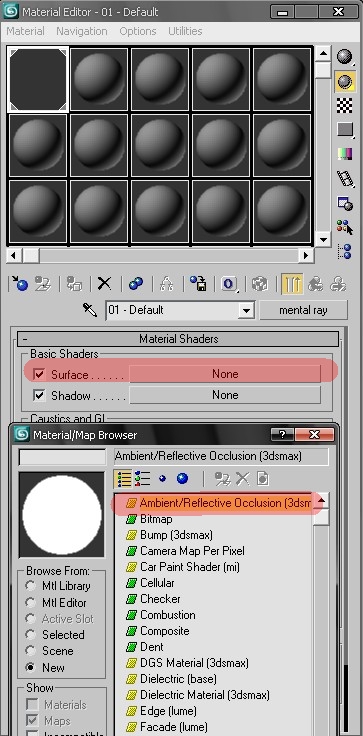Click Show Map in Viewport icon
Image resolution: width=363 pixels, height=736 pixels.
pyautogui.click(x=260, y=284)
